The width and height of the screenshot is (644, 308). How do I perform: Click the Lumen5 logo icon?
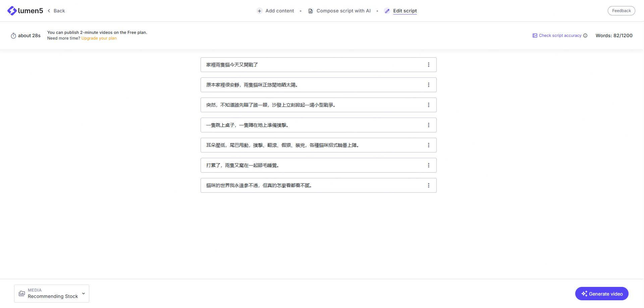coord(11,10)
